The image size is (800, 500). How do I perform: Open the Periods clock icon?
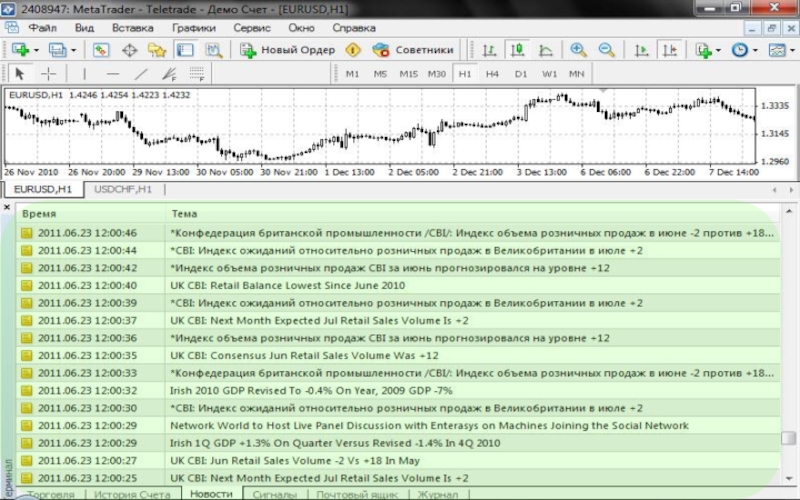click(x=739, y=50)
